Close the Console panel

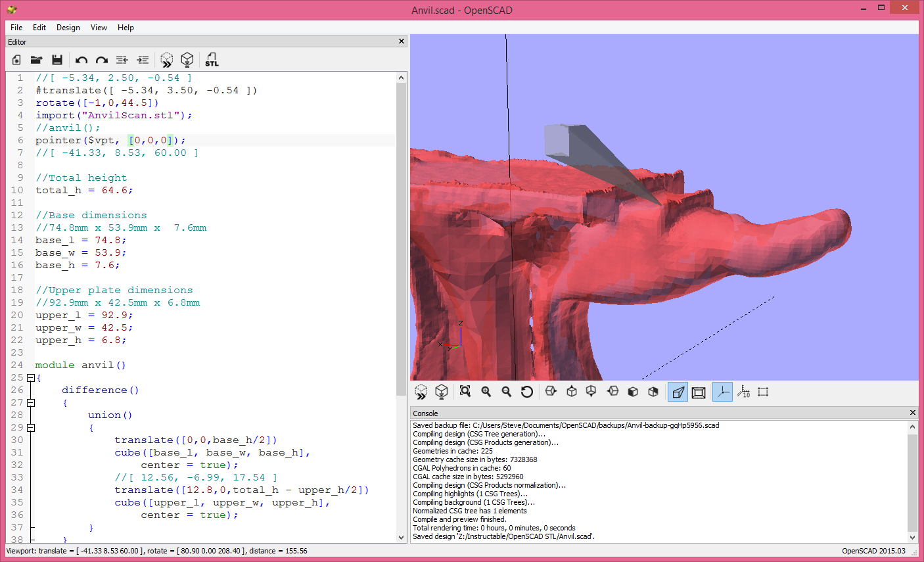point(913,413)
